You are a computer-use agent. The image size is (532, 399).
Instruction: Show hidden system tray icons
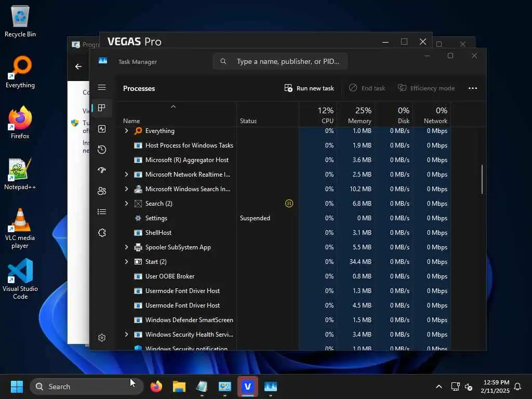tap(438, 387)
